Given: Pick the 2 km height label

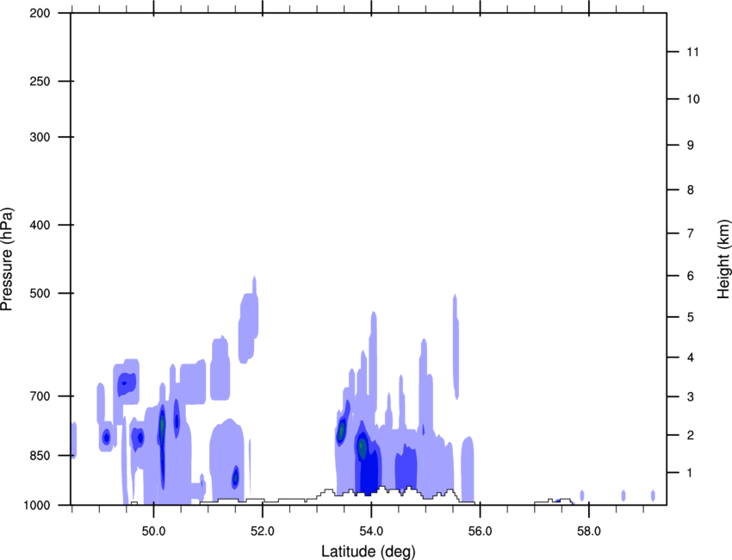Looking at the screenshot, I should coord(691,435).
